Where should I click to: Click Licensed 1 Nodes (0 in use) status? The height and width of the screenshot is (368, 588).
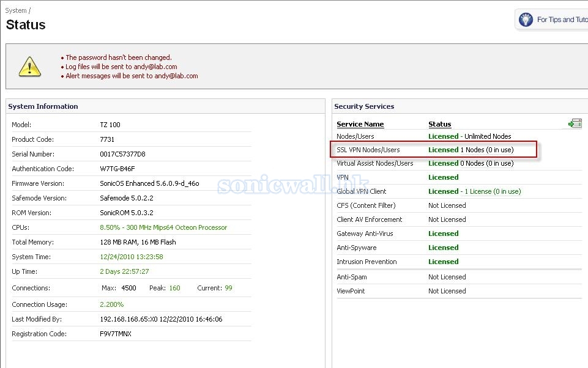pos(471,150)
